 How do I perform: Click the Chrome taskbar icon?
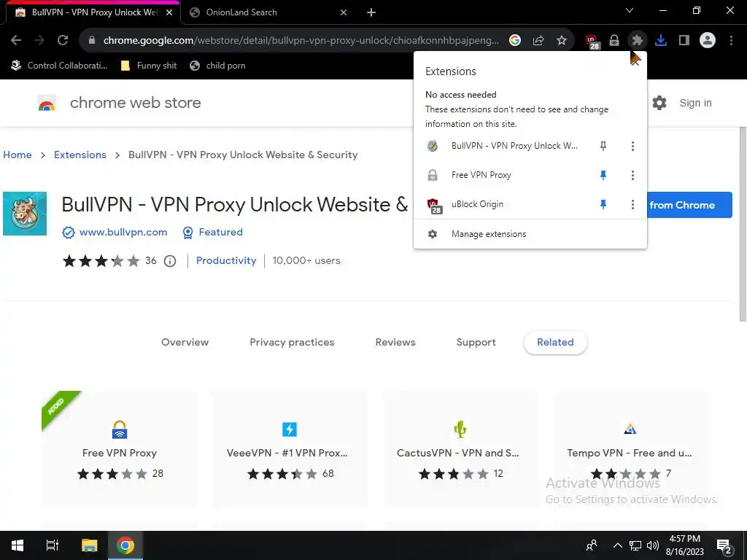click(x=125, y=545)
